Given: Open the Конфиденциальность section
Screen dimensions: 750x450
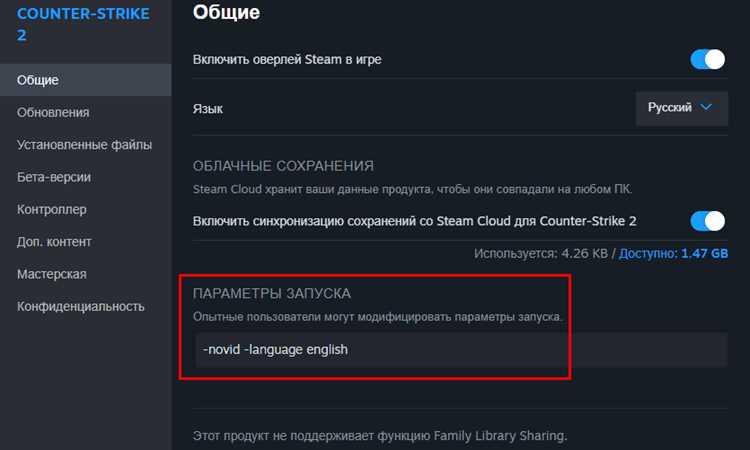Looking at the screenshot, I should click(81, 307).
